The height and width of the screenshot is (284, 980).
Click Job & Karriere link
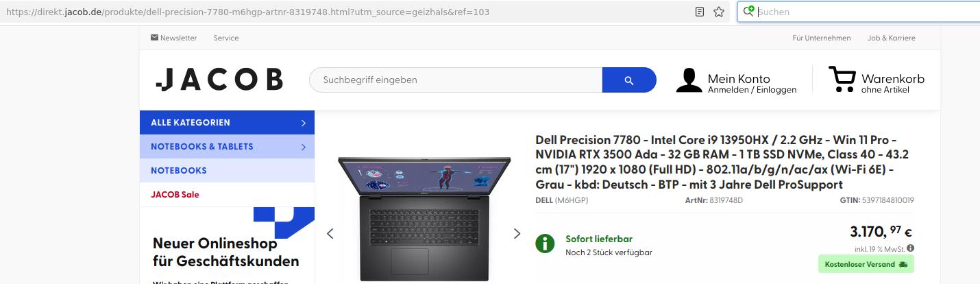click(x=892, y=38)
